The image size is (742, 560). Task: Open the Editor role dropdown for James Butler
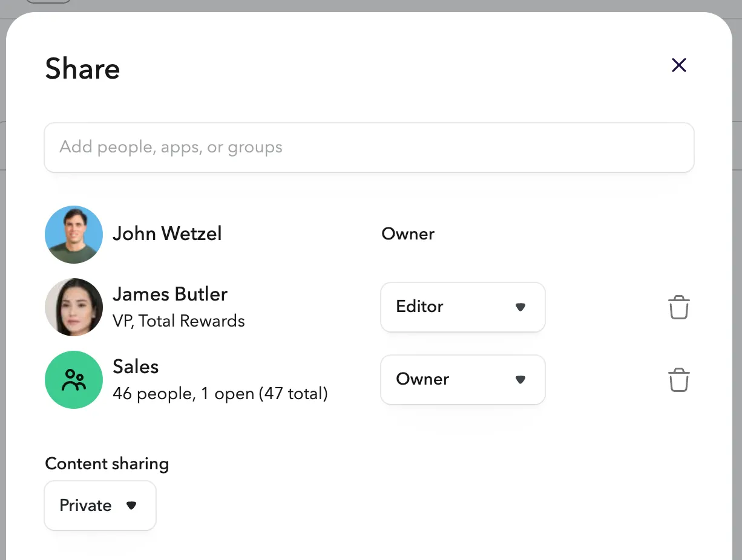(x=463, y=307)
